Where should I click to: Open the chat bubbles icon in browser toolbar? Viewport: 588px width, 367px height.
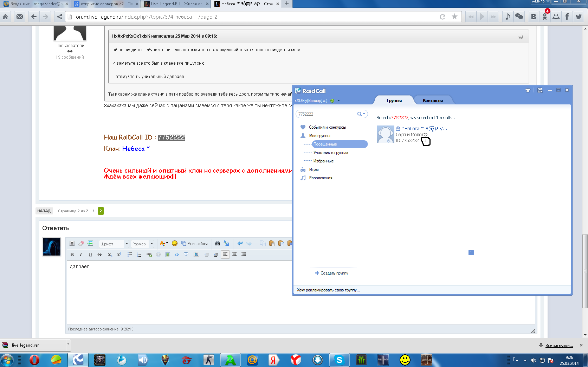pos(519,17)
